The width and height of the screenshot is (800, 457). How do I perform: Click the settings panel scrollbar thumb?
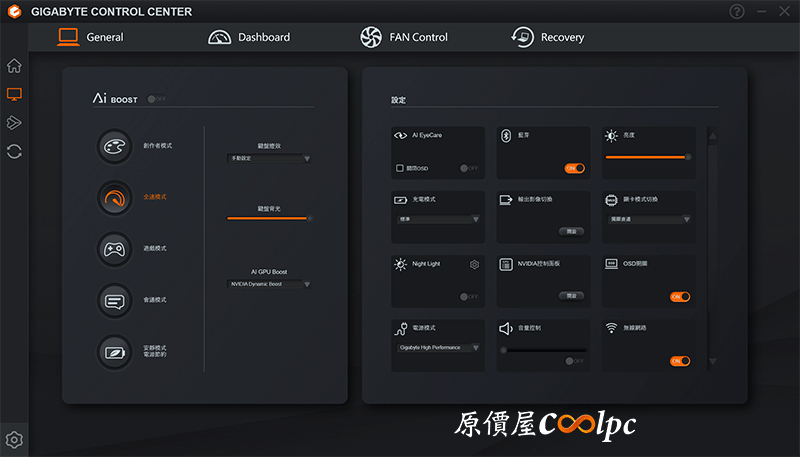(713, 228)
